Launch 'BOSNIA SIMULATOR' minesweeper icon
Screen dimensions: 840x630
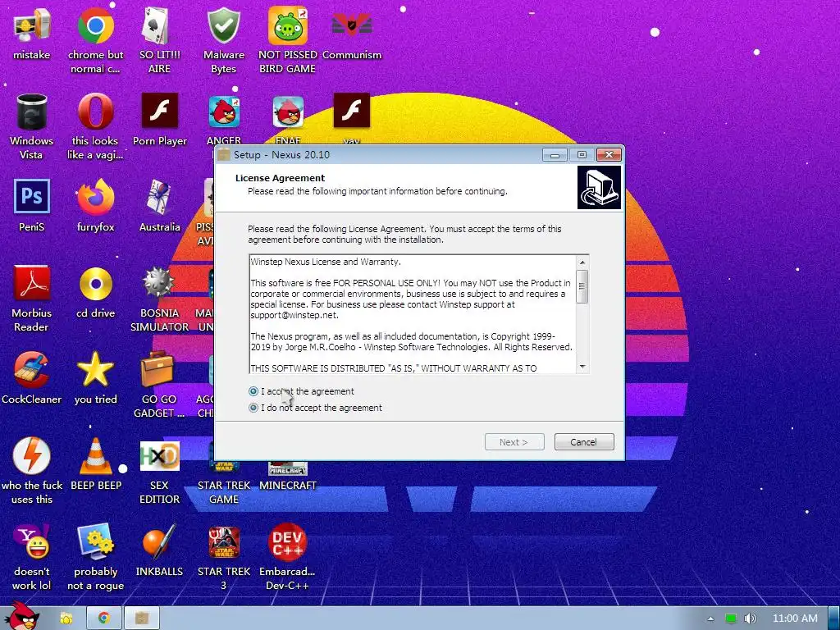pyautogui.click(x=159, y=299)
